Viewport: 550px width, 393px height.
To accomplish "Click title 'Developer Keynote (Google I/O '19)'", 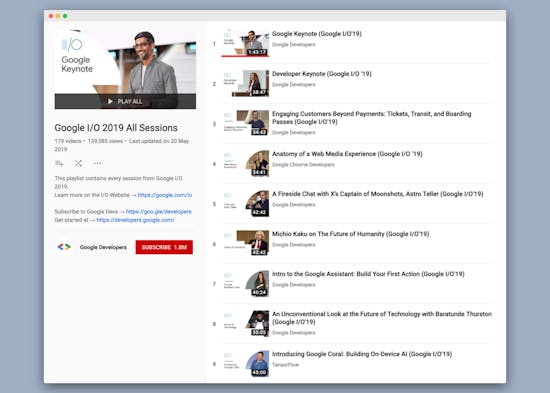I will 322,74.
